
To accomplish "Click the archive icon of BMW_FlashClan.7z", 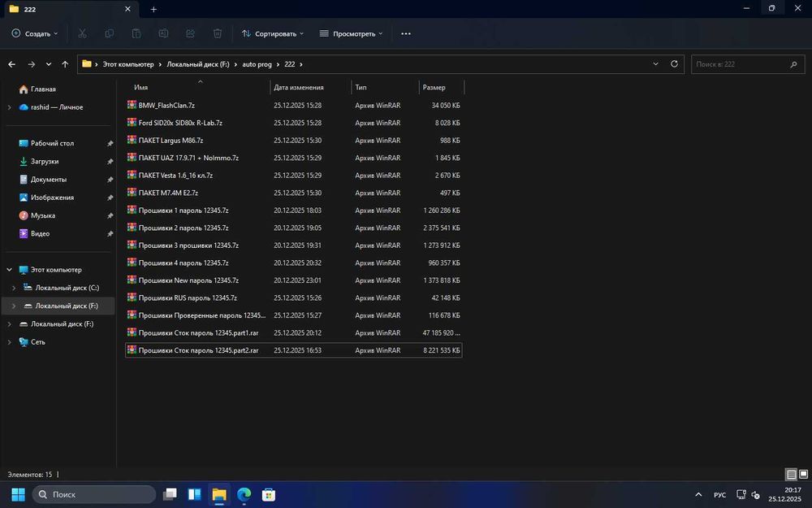I will tap(132, 105).
